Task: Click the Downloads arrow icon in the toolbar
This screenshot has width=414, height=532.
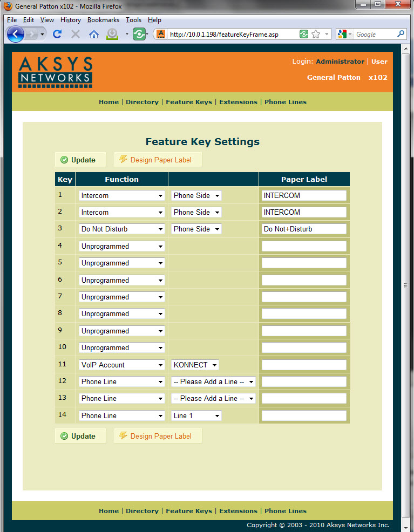Action: point(112,34)
